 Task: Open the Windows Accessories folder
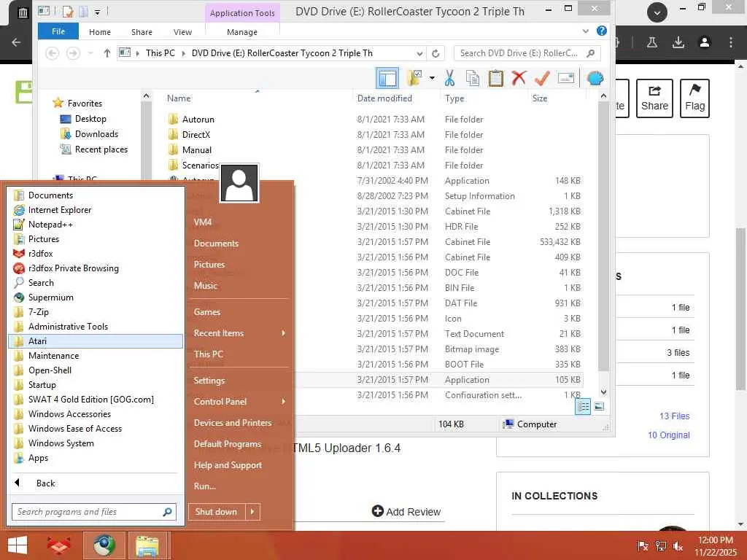[69, 414]
